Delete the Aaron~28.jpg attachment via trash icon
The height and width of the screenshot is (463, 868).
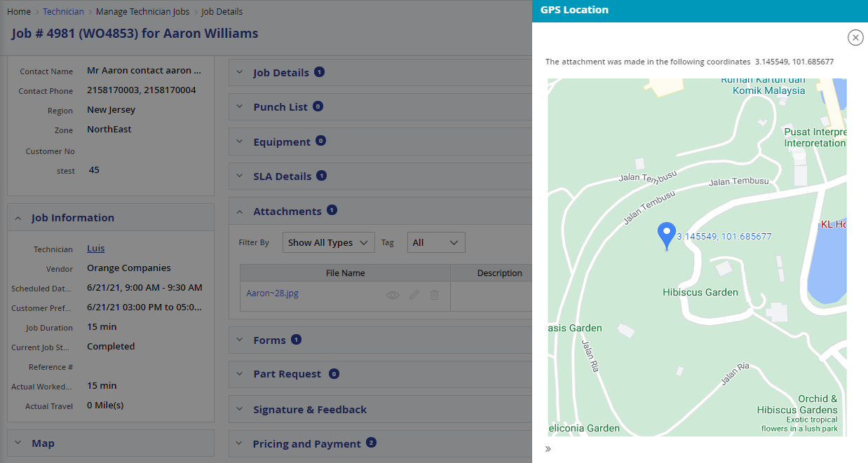(435, 295)
